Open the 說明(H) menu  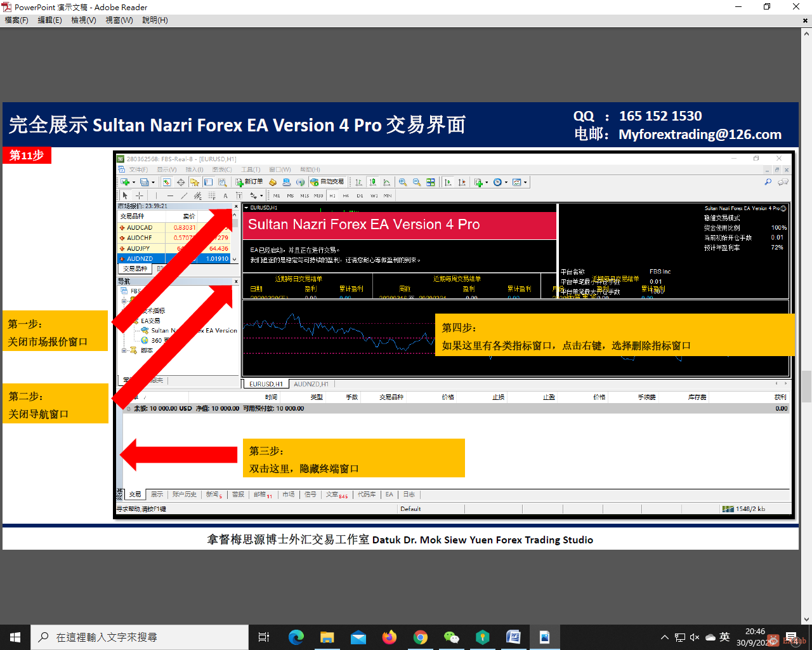click(155, 20)
